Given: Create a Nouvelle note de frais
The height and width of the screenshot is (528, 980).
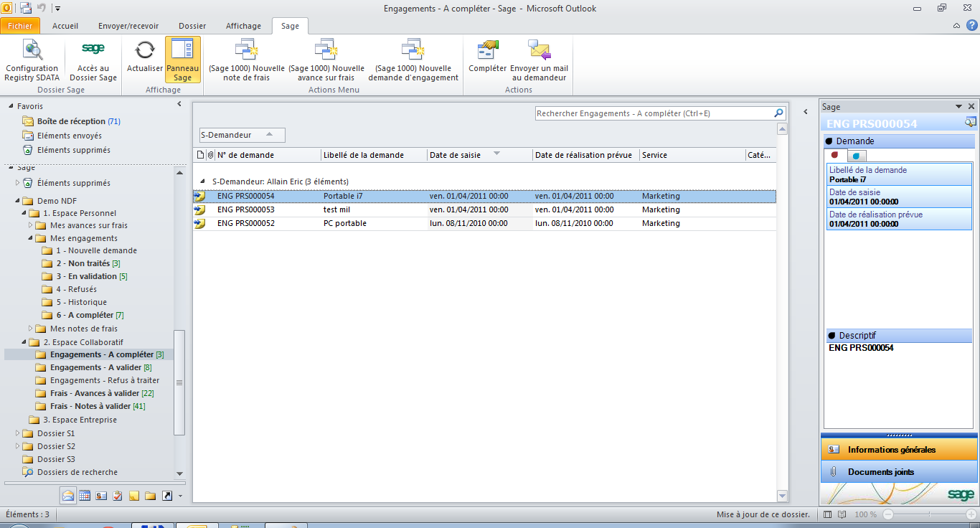Looking at the screenshot, I should [247, 60].
